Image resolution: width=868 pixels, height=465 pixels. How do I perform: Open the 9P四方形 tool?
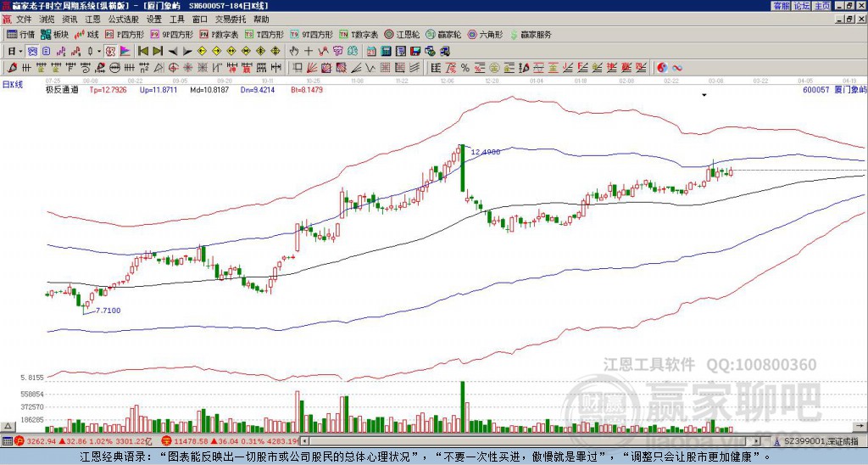click(171, 34)
